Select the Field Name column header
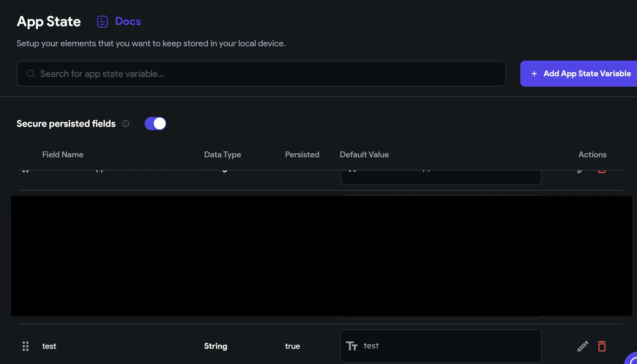The image size is (637, 364). coord(63,155)
